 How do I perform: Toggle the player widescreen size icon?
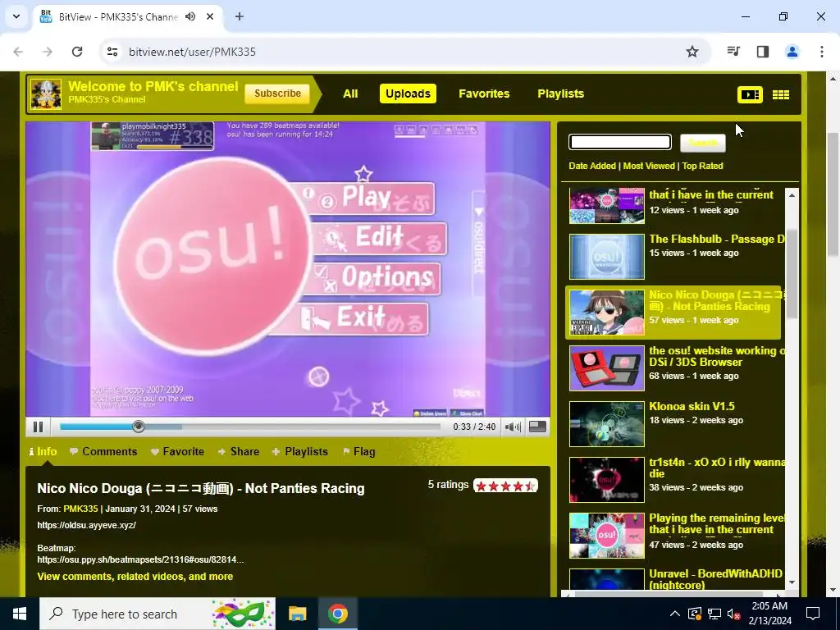click(x=537, y=427)
